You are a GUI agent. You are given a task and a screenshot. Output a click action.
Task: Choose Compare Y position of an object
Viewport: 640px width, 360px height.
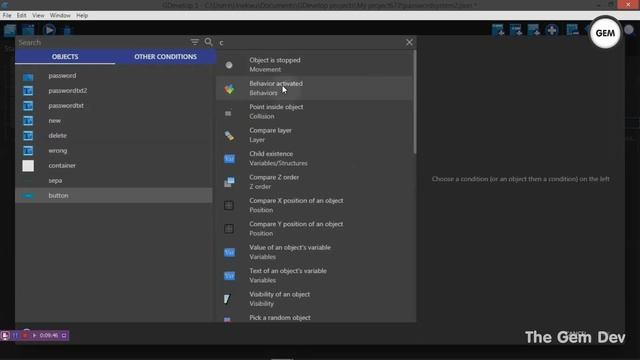point(314,229)
